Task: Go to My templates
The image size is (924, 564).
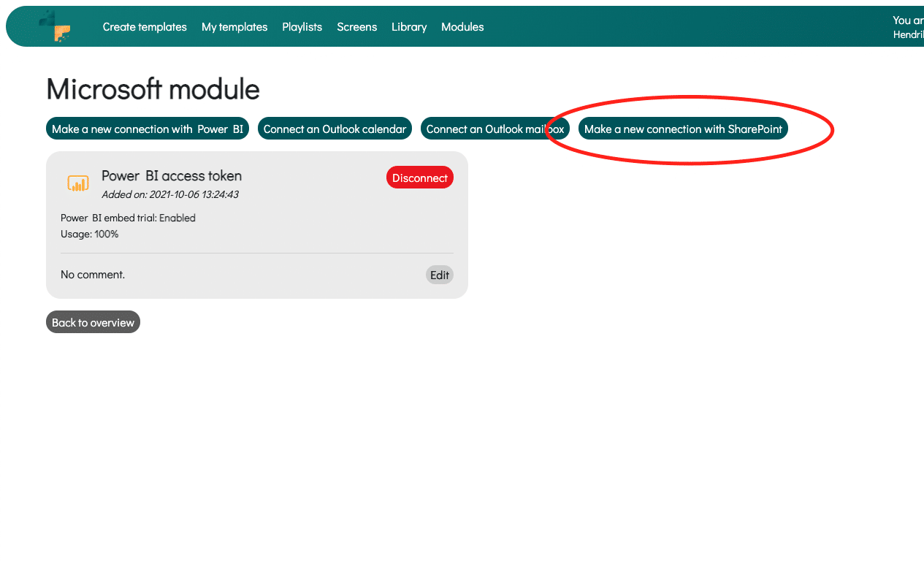Action: tap(234, 27)
